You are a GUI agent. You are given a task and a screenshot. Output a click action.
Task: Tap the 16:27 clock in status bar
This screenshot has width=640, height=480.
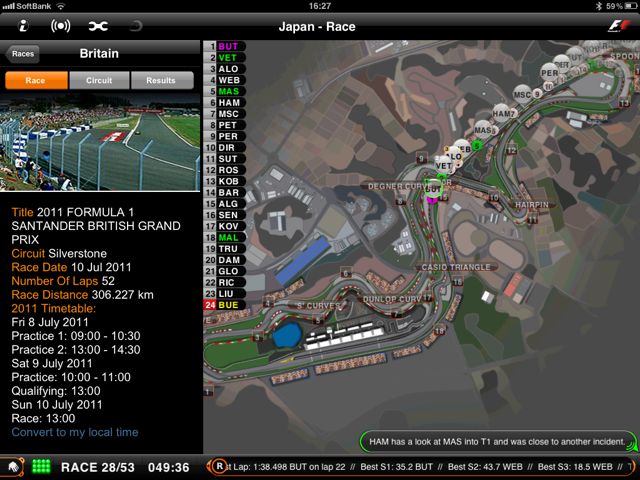[320, 6]
